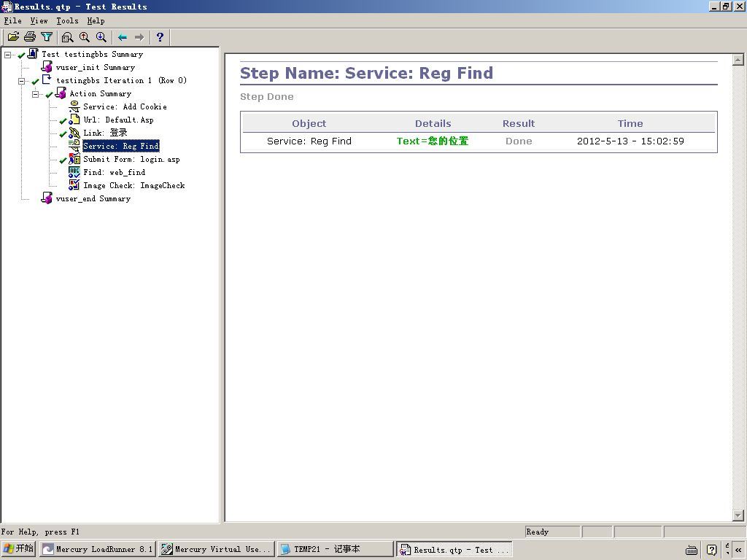Click the Action Summary script icon
This screenshot has width=747, height=560.
point(61,93)
